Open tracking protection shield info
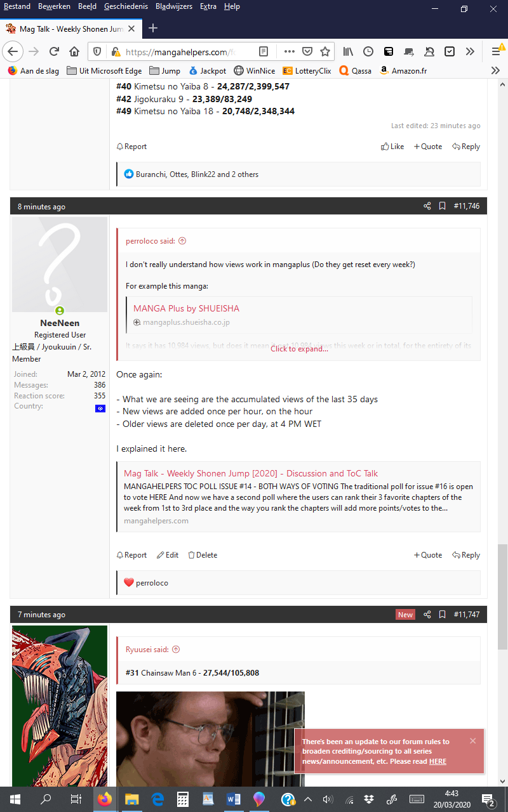The image size is (508, 812). pos(98,51)
